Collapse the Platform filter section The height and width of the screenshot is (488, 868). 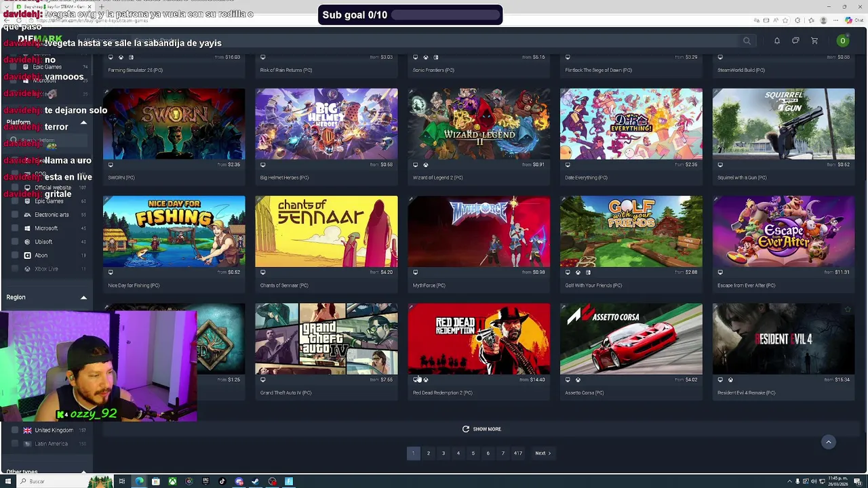(x=83, y=123)
